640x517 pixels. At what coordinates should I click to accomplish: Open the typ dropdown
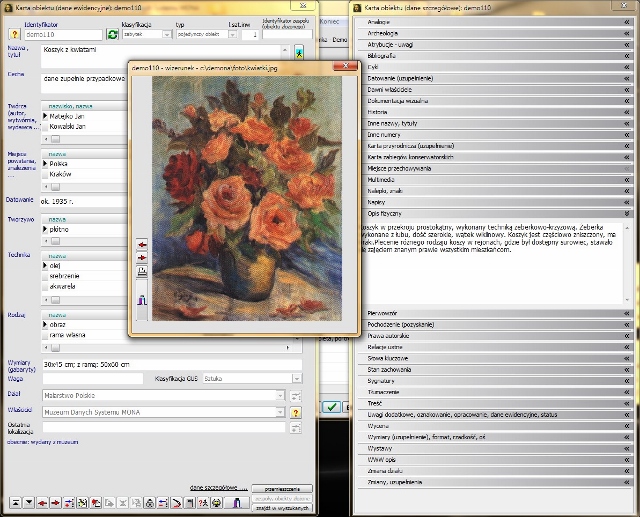tap(232, 35)
